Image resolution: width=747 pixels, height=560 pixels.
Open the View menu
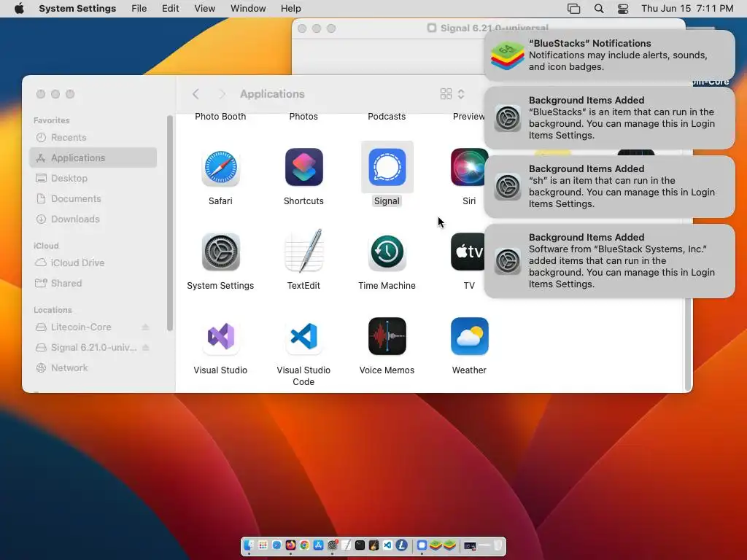204,9
